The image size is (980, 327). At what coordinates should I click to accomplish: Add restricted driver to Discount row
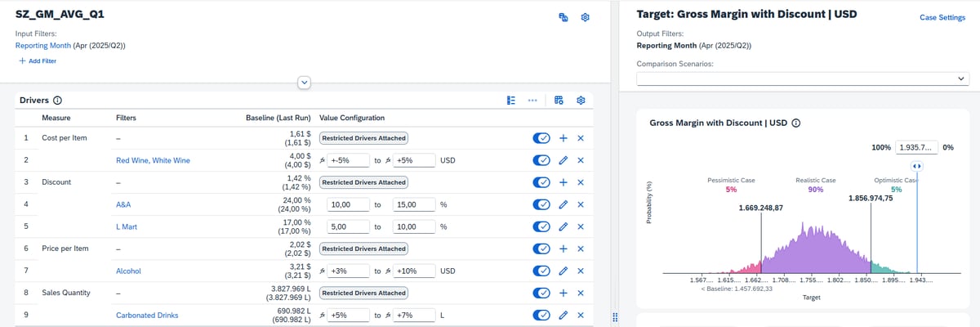[563, 182]
